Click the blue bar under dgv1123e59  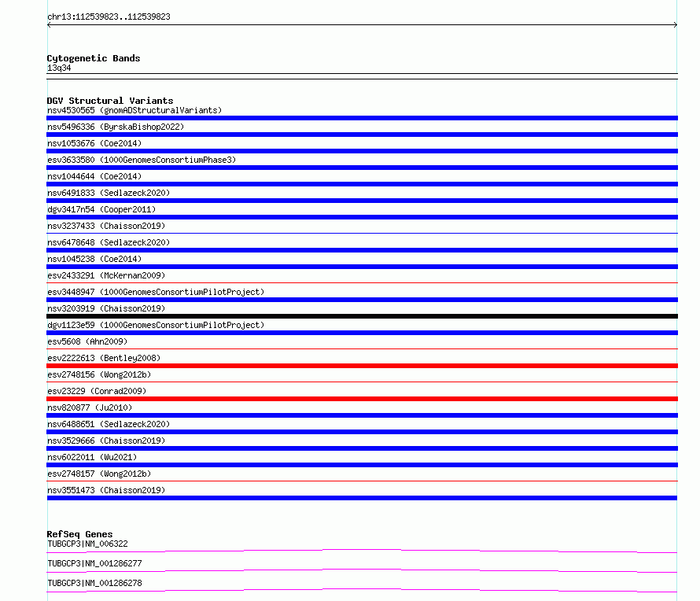tap(362, 333)
